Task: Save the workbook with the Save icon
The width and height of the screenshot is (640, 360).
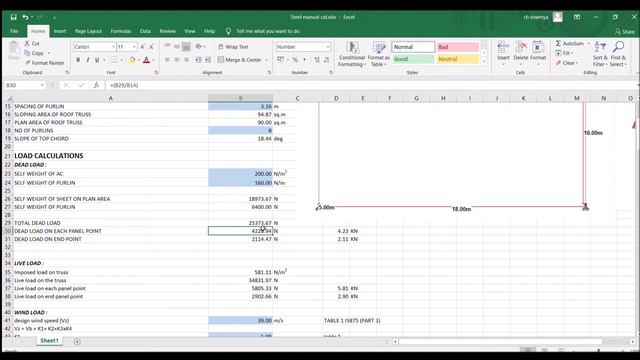Action: [13, 17]
